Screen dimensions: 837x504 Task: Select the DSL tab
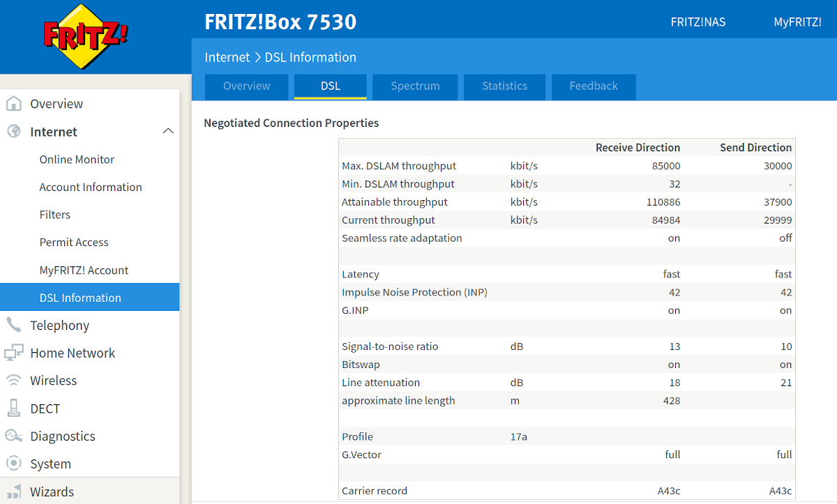pos(331,86)
